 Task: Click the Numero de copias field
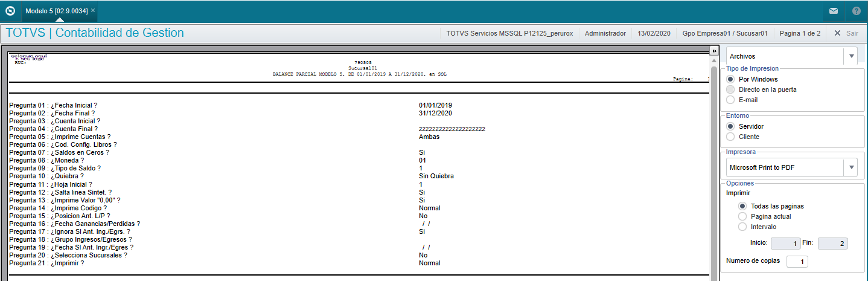click(797, 262)
